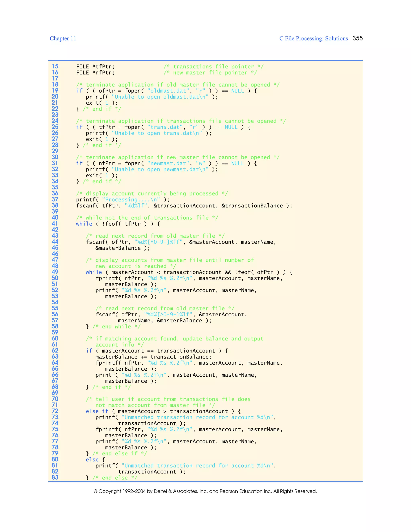Screen dimensions: 411x532
Task: Click 'Processing....' printf statement
Action: (123, 200)
